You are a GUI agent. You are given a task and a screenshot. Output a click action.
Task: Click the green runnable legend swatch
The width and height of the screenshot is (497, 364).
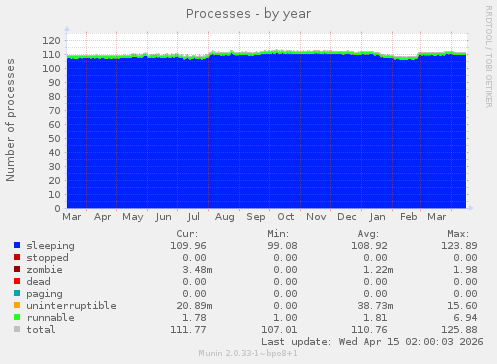(17, 317)
